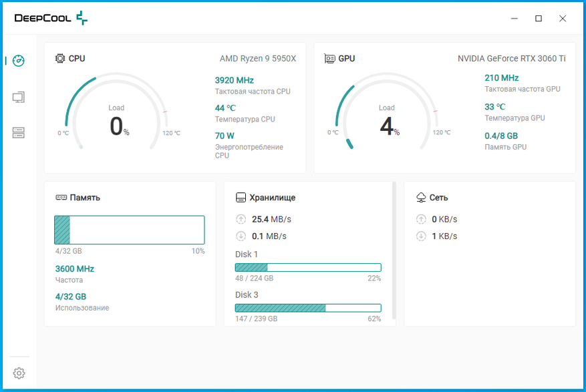Screen dimensions: 586x392
Task: Click the 3600 MHz memory frequency value
Action: (75, 269)
